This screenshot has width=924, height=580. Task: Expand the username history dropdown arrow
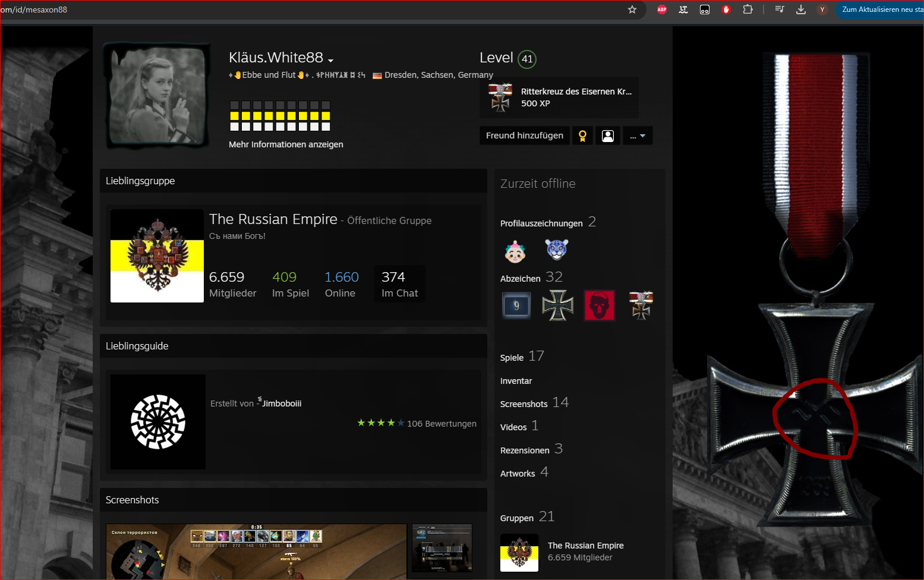pos(331,61)
